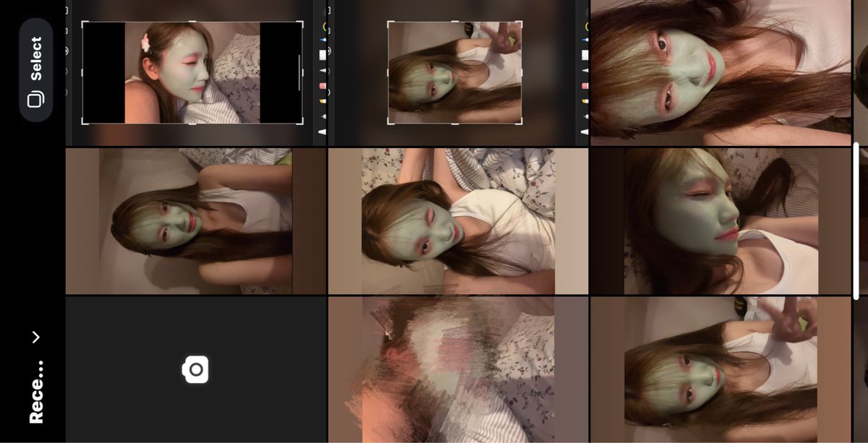Select the winking photo on floral bedding
Screen dimensions: 868x443
(458, 221)
